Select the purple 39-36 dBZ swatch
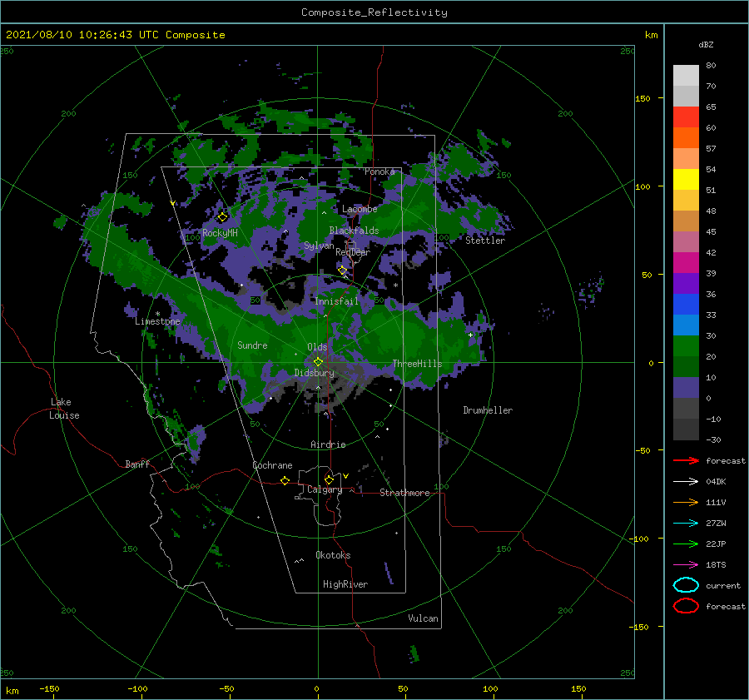Viewport: 749px width, 700px height. click(686, 283)
